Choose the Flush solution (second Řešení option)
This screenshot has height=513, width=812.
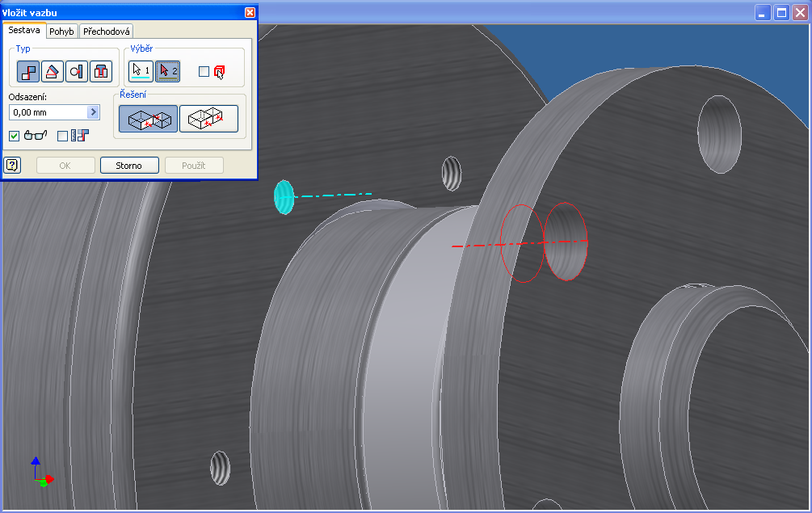pyautogui.click(x=208, y=119)
